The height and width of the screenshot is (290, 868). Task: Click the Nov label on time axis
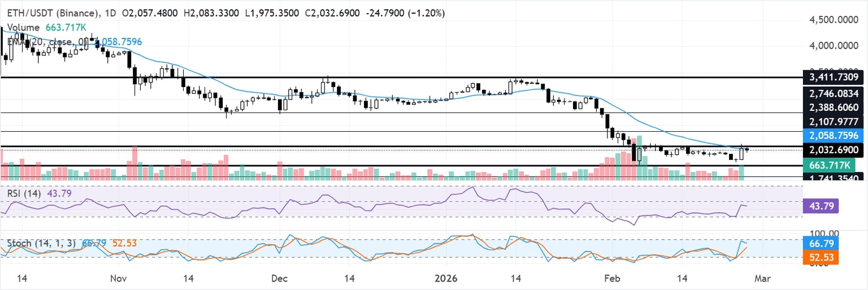[118, 279]
